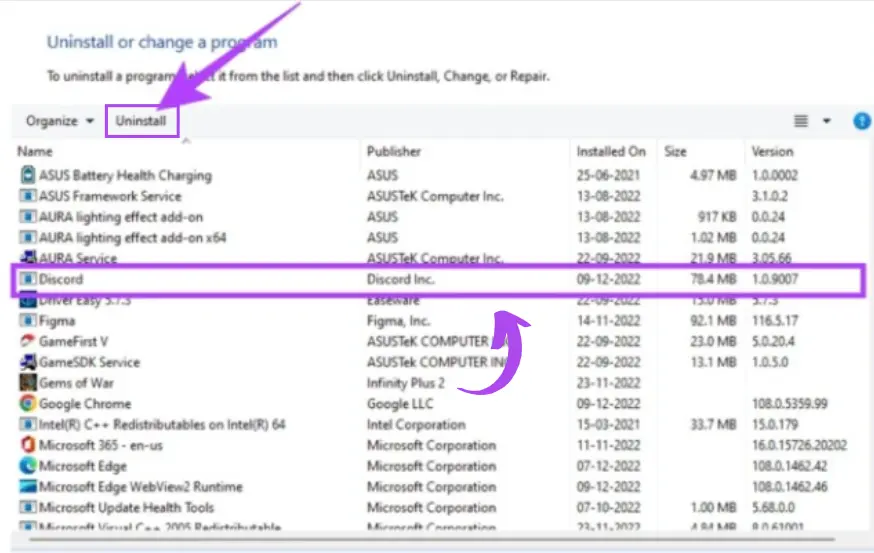Image resolution: width=874 pixels, height=553 pixels.
Task: Select the 'GameFirst V' program name
Action: click(74, 341)
